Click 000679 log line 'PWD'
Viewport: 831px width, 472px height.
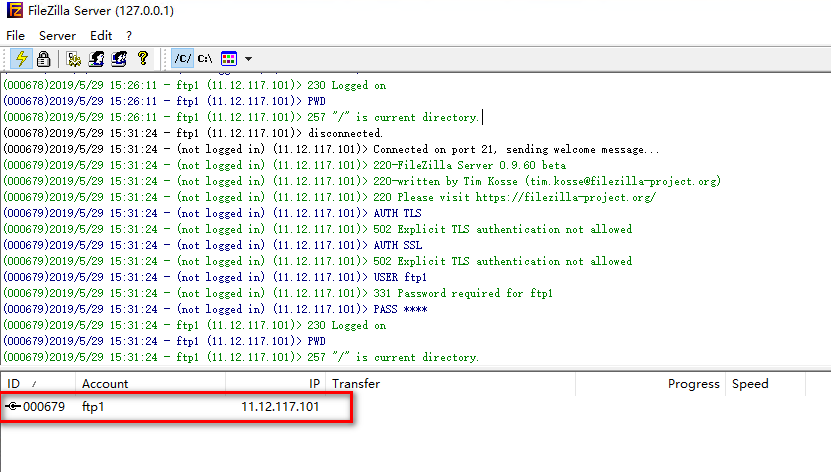click(x=164, y=341)
